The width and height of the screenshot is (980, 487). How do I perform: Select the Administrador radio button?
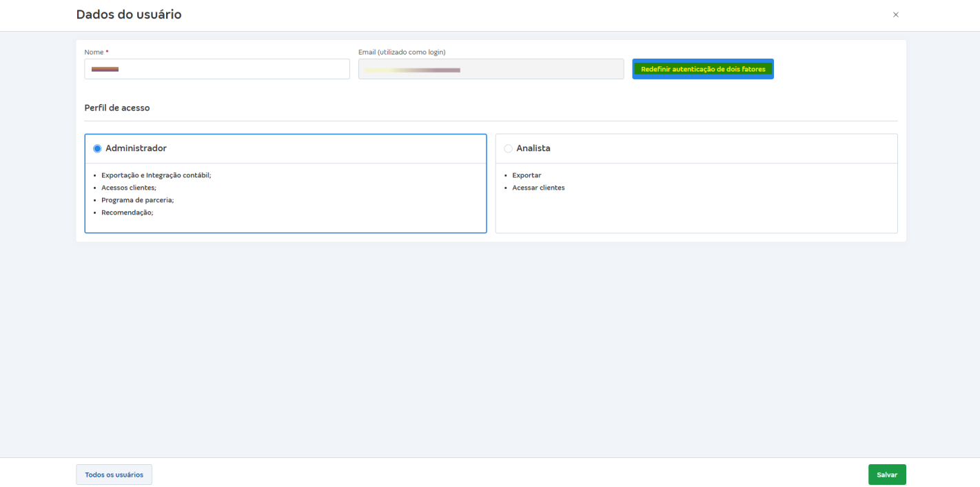(x=97, y=148)
